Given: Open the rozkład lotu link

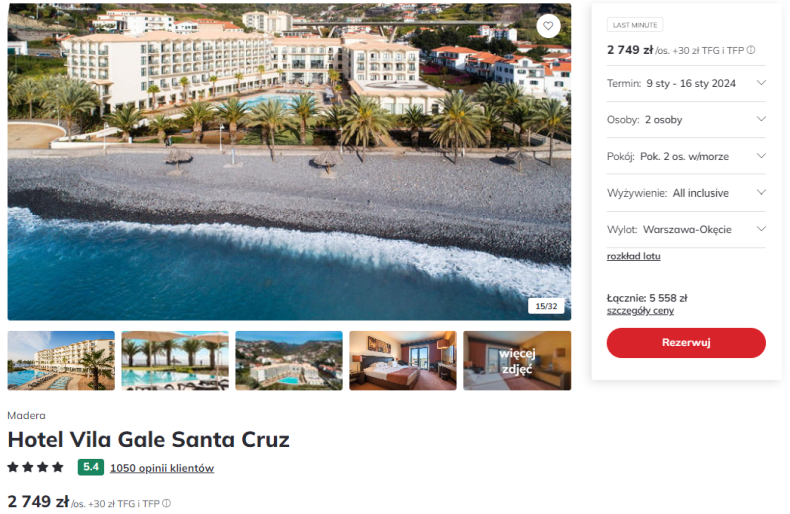Looking at the screenshot, I should pos(633,256).
